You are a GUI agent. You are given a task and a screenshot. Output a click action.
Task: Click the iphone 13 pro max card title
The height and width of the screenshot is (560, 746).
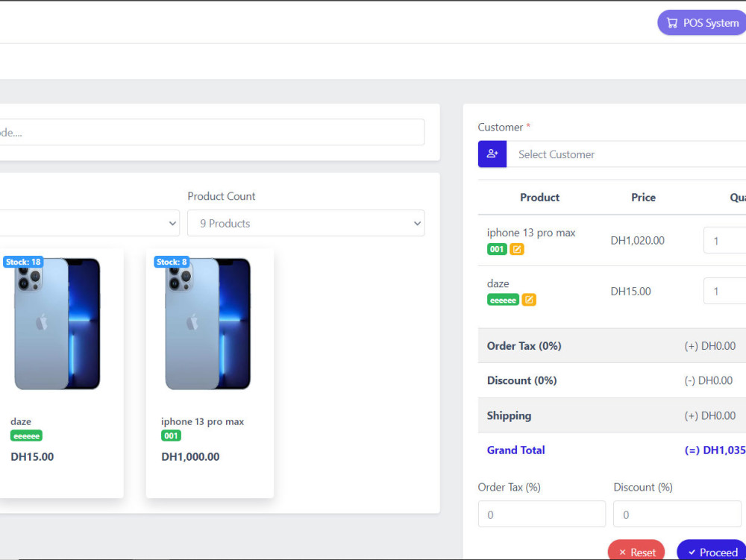(203, 421)
